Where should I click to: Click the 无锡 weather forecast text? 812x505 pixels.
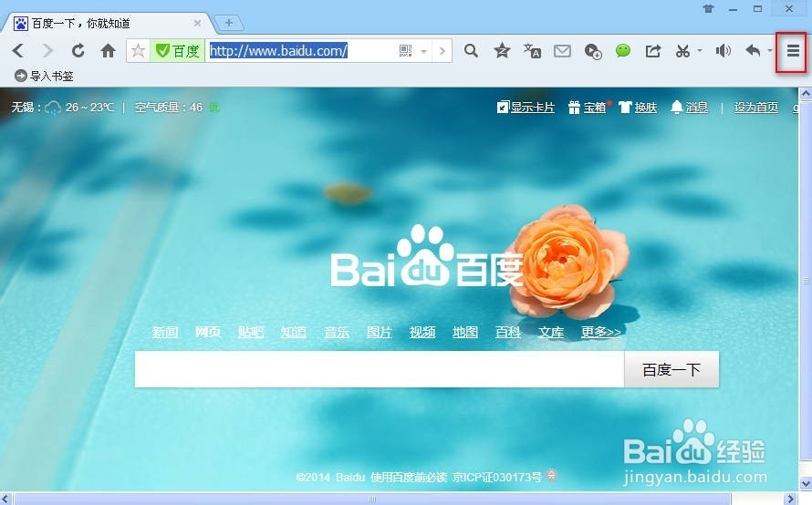pyautogui.click(x=63, y=107)
